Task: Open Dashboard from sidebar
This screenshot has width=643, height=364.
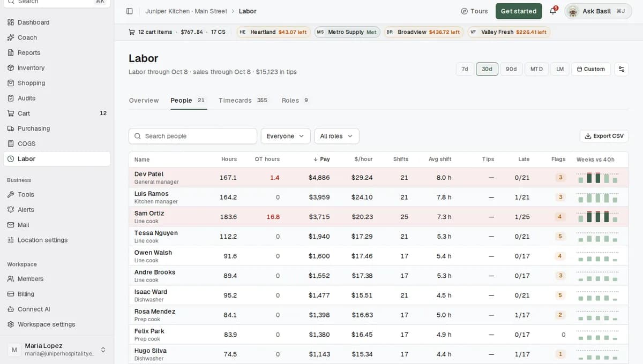Action: 57,22
